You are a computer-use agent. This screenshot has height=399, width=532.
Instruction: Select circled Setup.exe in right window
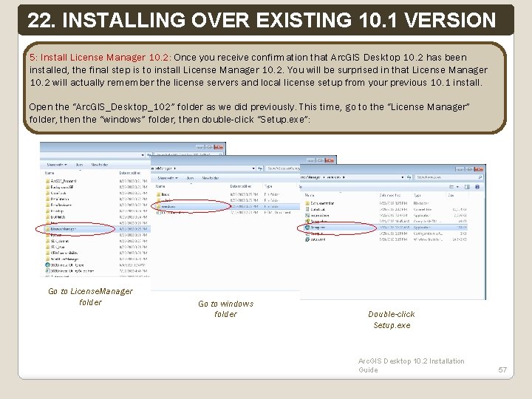[386, 228]
